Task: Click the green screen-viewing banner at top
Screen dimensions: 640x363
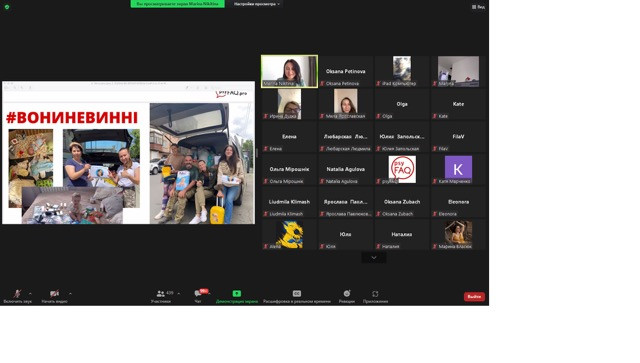Action: (x=178, y=4)
